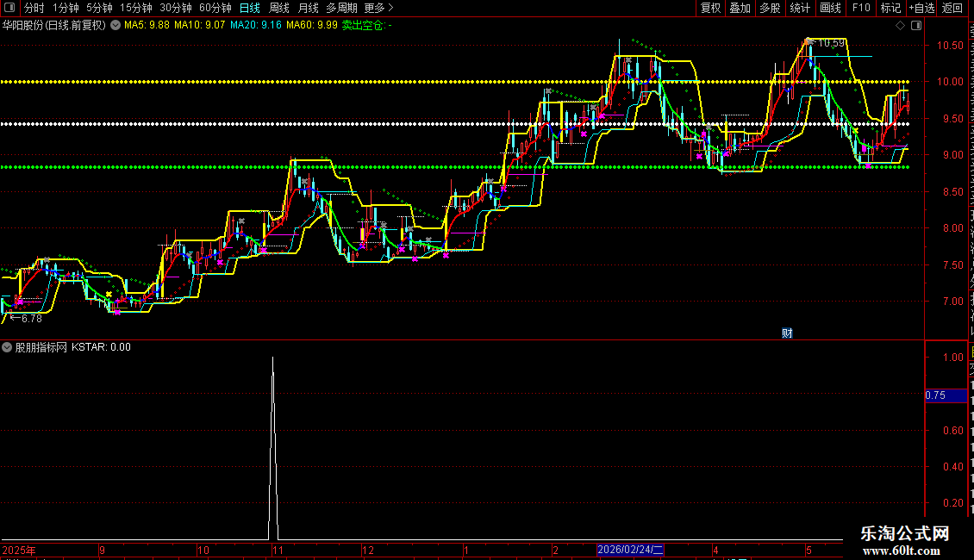The width and height of the screenshot is (974, 560).
Task: Click the 2025年 label on date axis
Action: tap(19, 550)
